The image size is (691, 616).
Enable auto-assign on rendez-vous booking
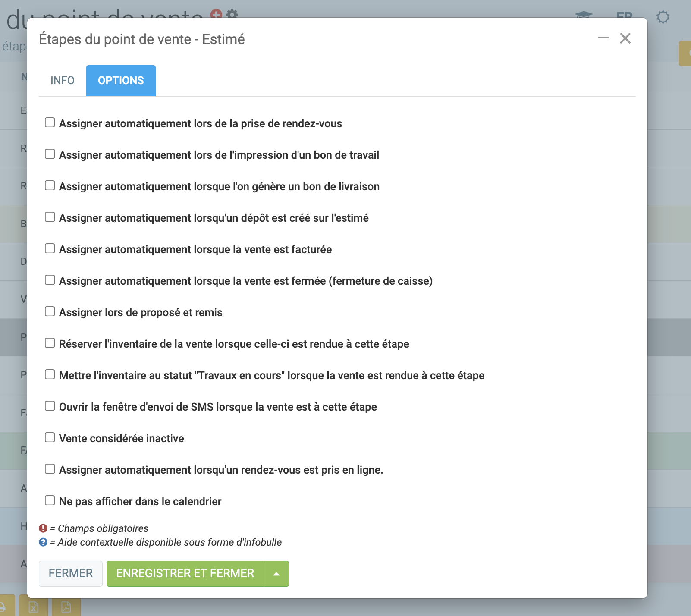tap(50, 123)
